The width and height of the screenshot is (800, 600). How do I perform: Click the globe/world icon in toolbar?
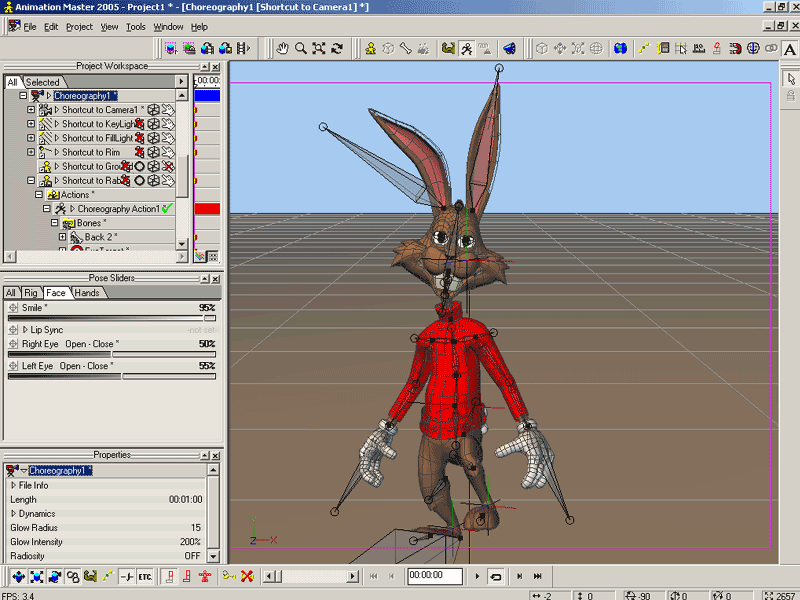coord(620,48)
